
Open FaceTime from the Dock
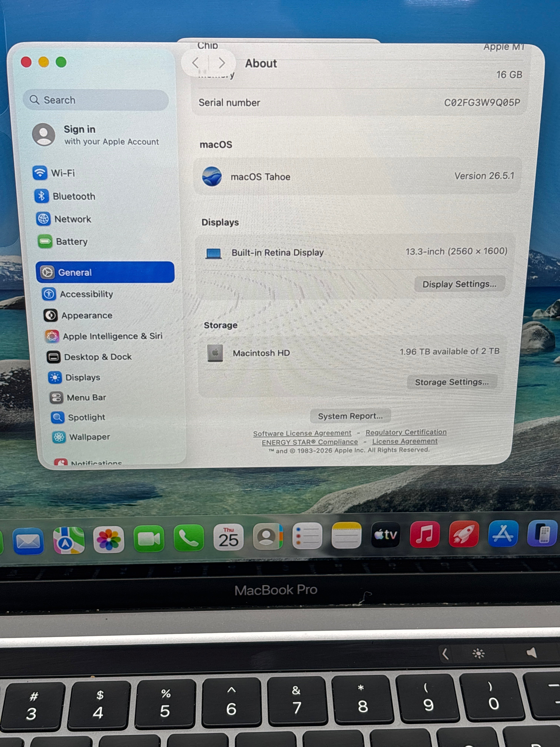(x=149, y=539)
